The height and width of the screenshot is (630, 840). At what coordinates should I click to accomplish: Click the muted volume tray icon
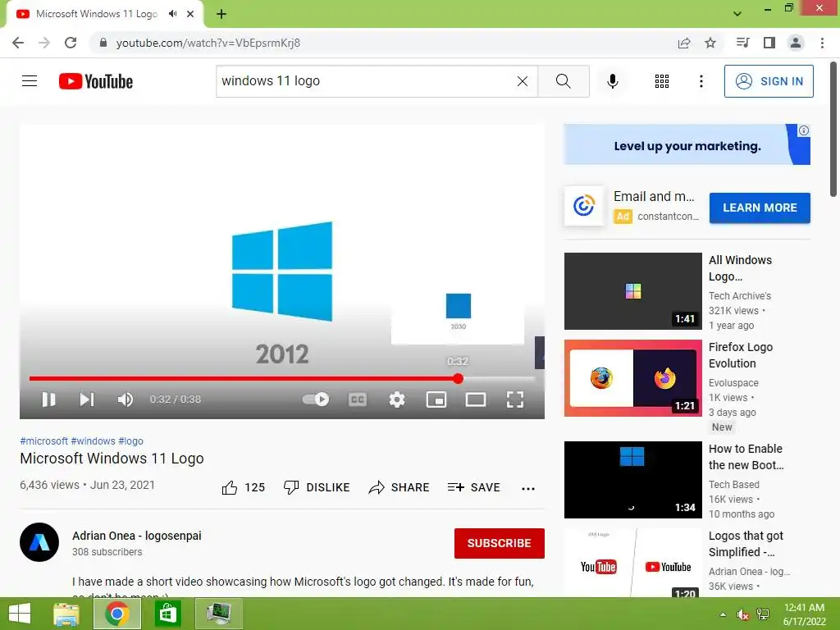coord(742,614)
